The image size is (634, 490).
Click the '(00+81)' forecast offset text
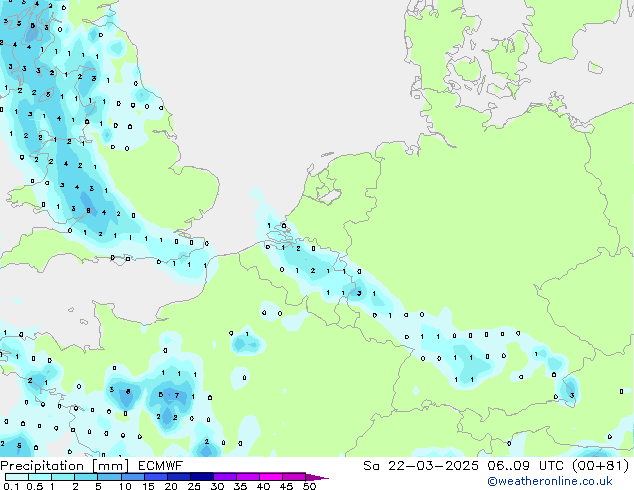pos(600,466)
